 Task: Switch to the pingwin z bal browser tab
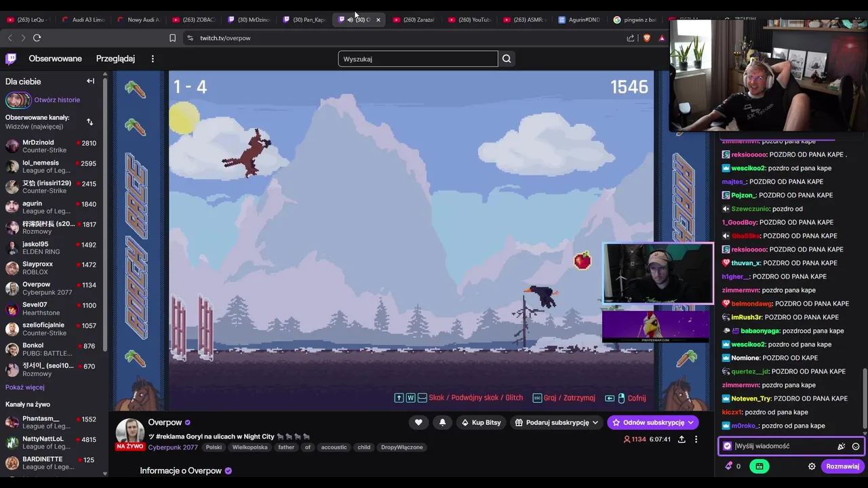pos(635,20)
